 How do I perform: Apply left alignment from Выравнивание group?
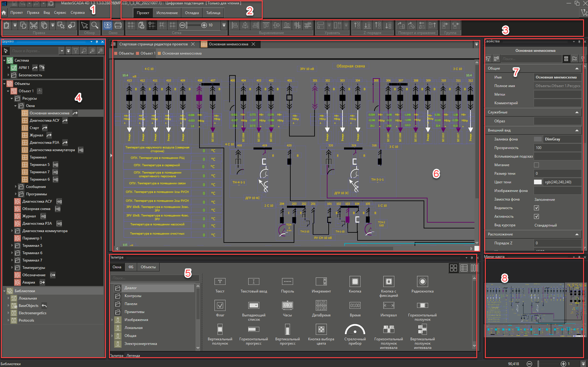click(x=234, y=25)
